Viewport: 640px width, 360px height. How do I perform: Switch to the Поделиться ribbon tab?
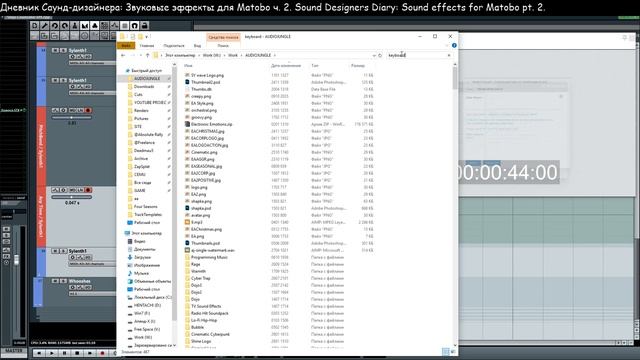pyautogui.click(x=174, y=46)
